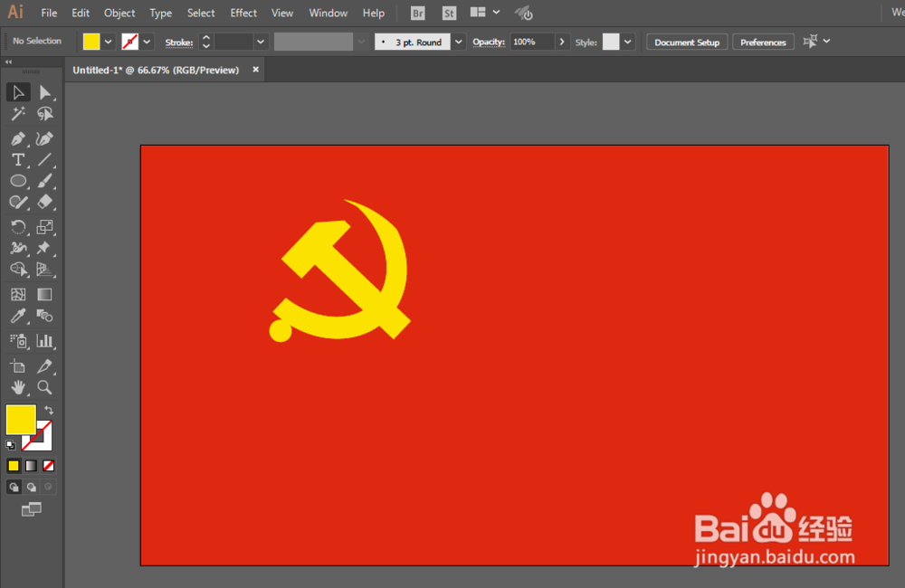Image resolution: width=905 pixels, height=588 pixels.
Task: Choose the Eraser tool
Action: click(45, 202)
